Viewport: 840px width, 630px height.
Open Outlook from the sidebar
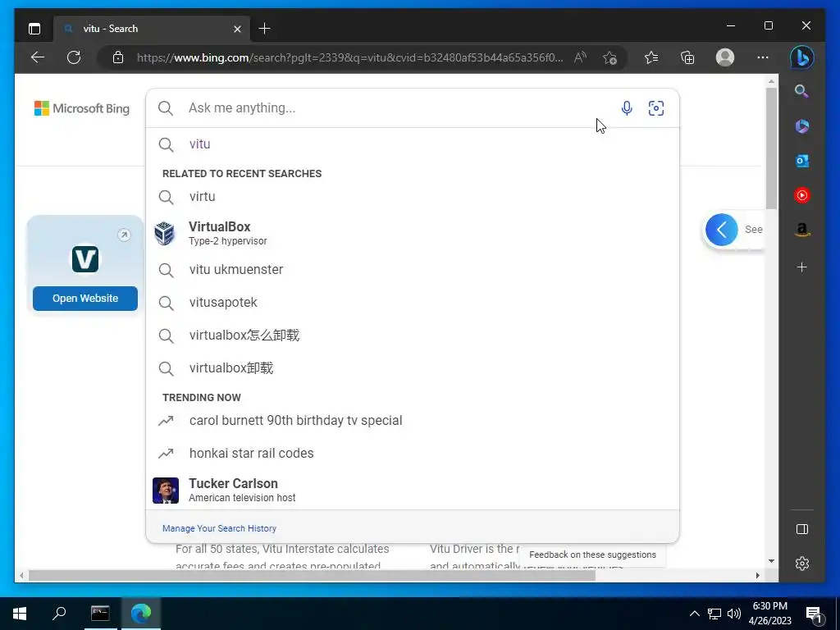(802, 161)
